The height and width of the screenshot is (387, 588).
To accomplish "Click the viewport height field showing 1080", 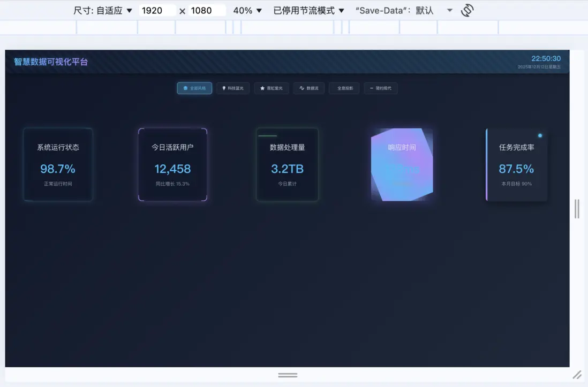I will [x=207, y=11].
